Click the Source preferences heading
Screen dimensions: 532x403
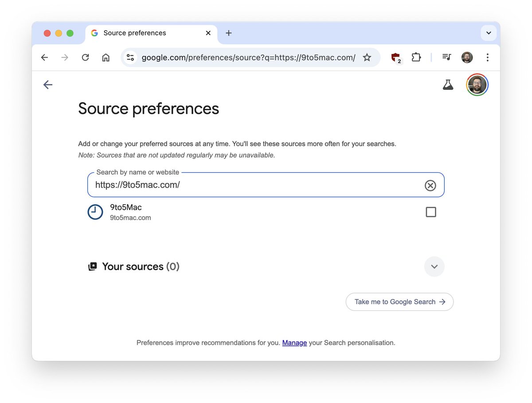(x=149, y=108)
